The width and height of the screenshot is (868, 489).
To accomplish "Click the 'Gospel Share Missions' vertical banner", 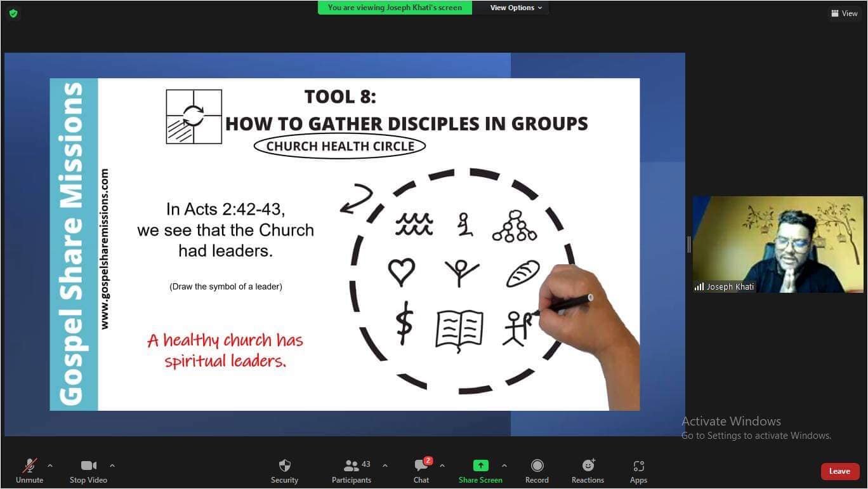I will coord(74,244).
